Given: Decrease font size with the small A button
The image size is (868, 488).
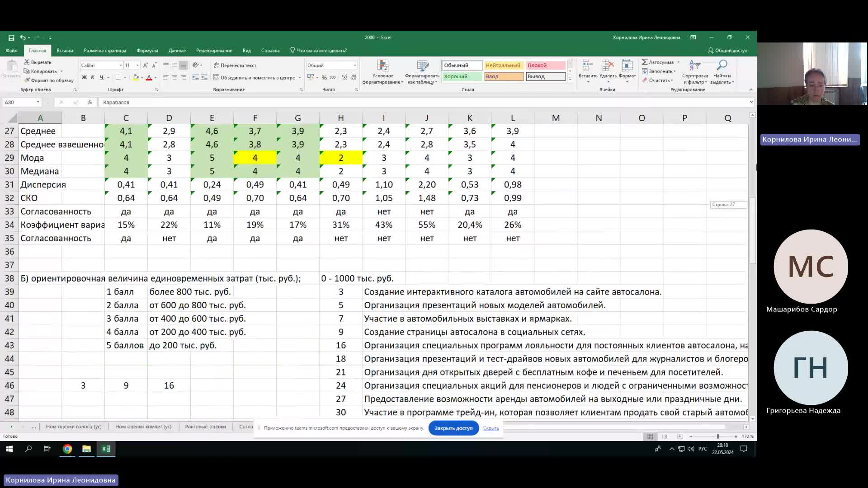Looking at the screenshot, I should pyautogui.click(x=154, y=66).
